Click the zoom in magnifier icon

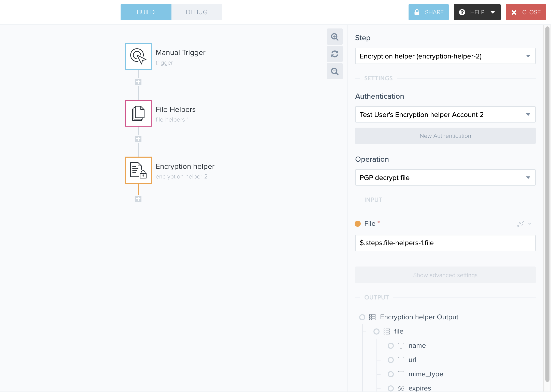335,37
